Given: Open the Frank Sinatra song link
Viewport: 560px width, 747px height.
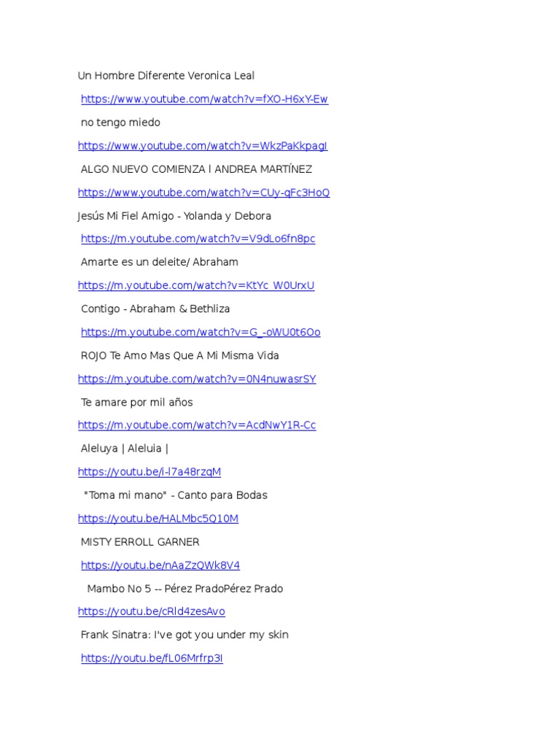Looking at the screenshot, I should click(152, 658).
